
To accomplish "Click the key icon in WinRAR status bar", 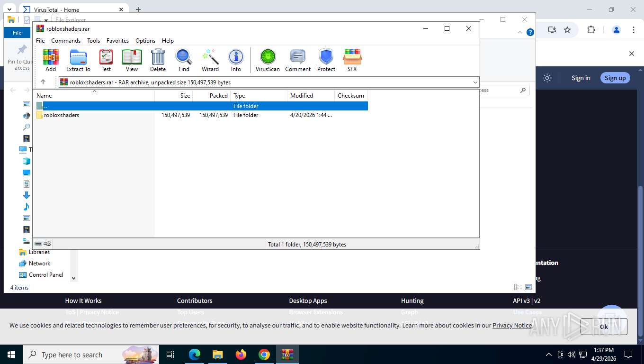I will 47,244.
